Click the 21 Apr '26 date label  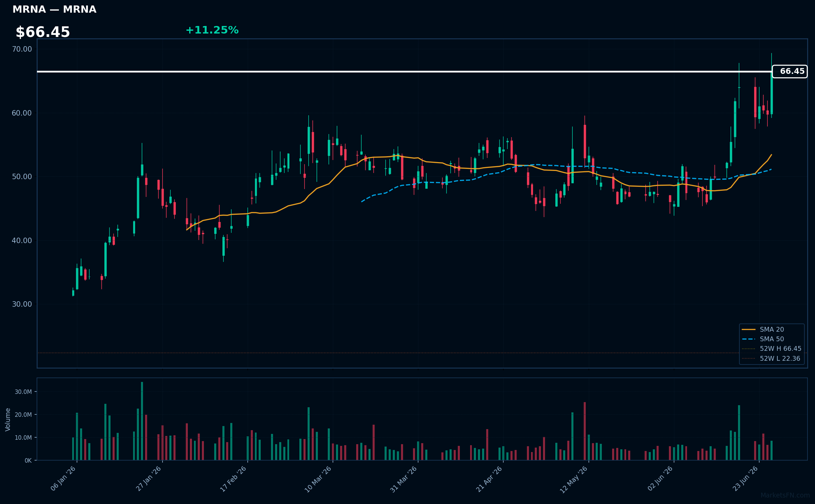point(489,479)
